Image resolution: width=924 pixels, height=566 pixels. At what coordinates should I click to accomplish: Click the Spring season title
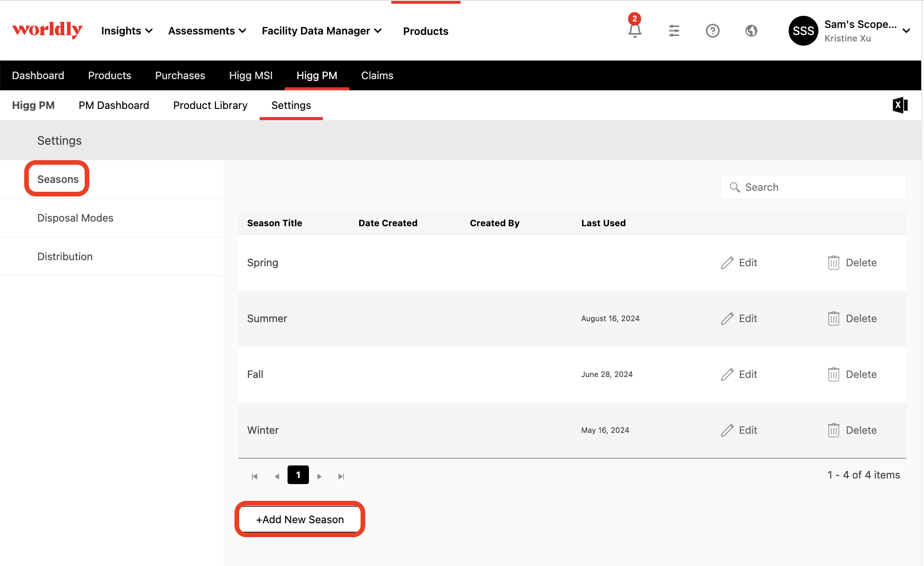pos(262,263)
